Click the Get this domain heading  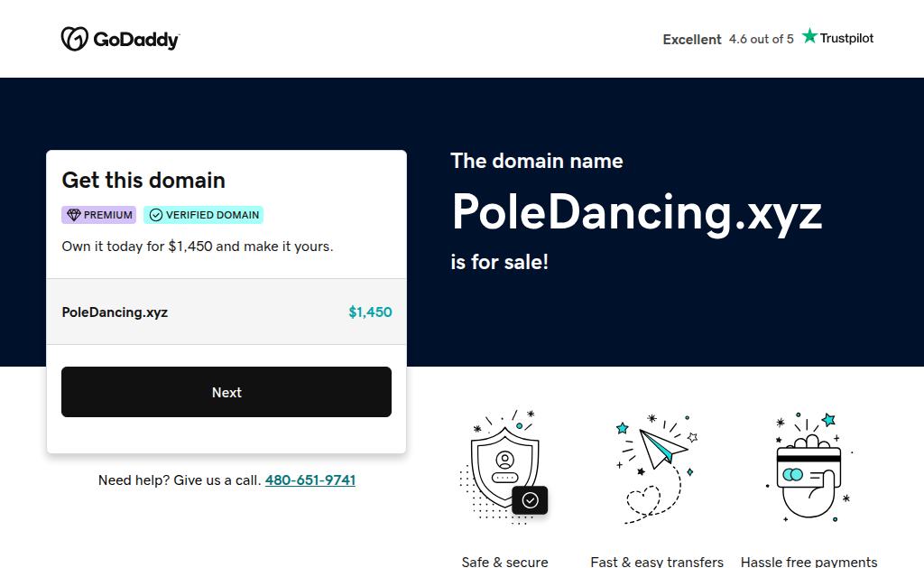[143, 180]
